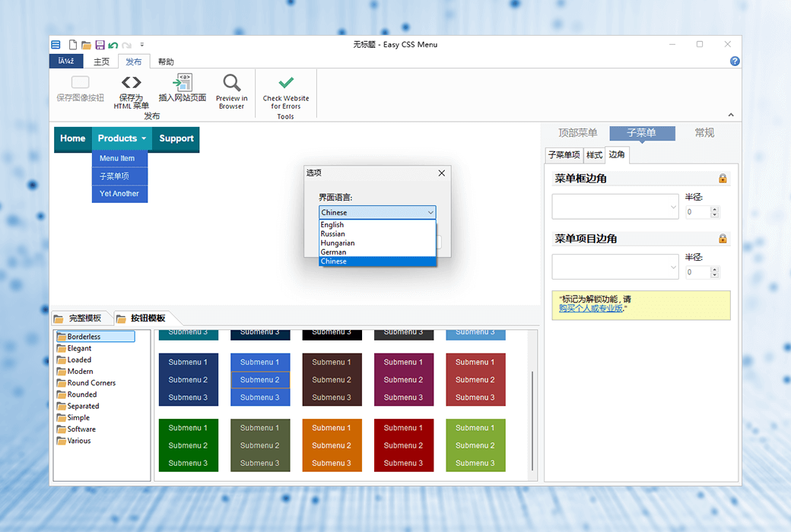Select the 发布 ribbon tab
Image resolution: width=791 pixels, height=532 pixels.
click(x=134, y=62)
